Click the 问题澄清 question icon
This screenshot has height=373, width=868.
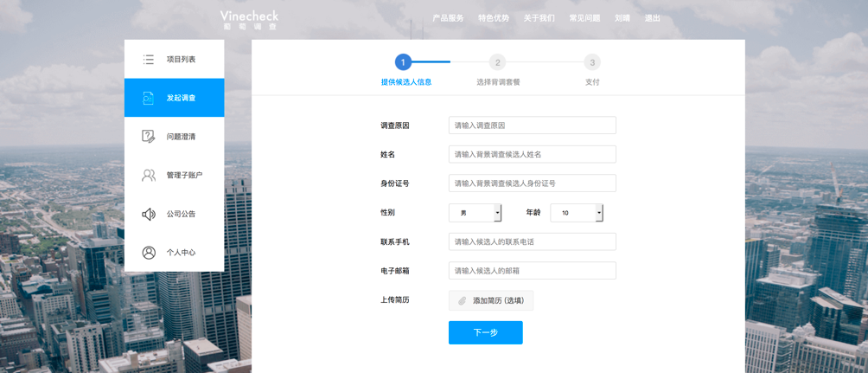coord(149,137)
